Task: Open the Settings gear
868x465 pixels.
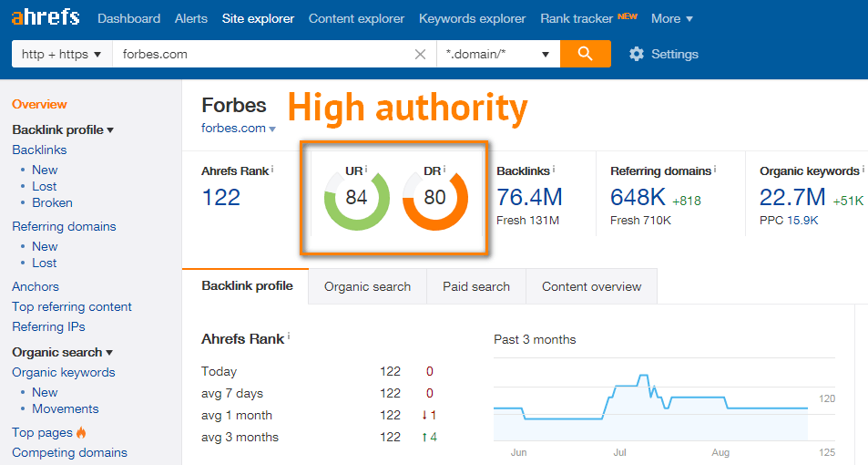Action: coord(637,55)
